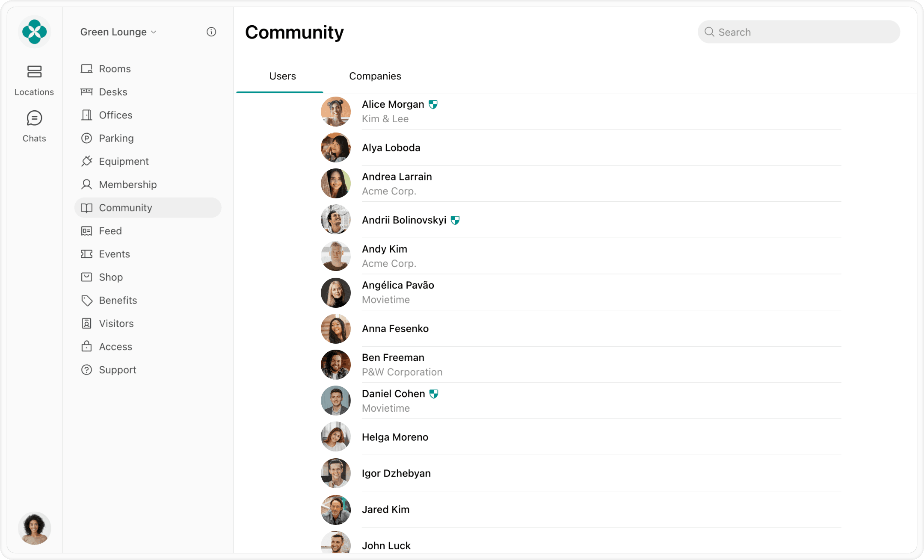The image size is (924, 560).
Task: Select the Membership person icon
Action: (87, 184)
